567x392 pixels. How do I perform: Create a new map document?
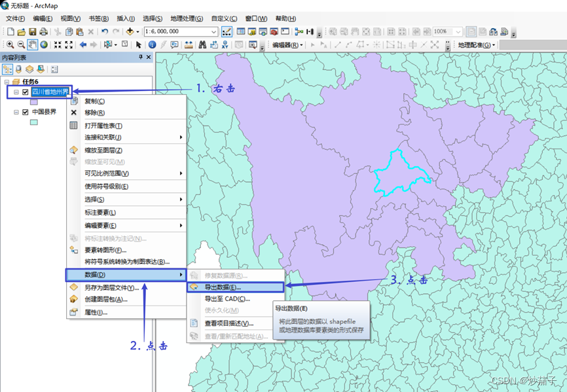click(11, 32)
